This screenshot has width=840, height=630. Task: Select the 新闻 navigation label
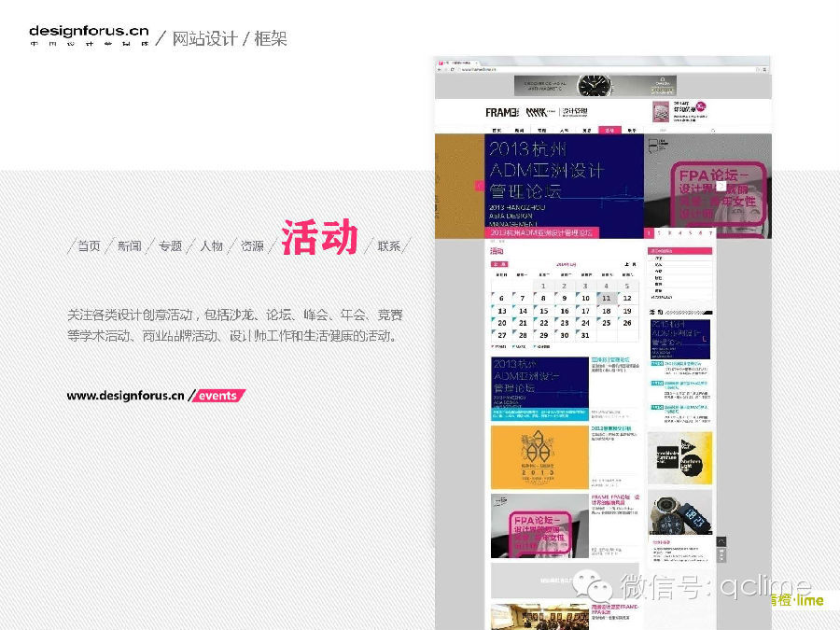129,245
